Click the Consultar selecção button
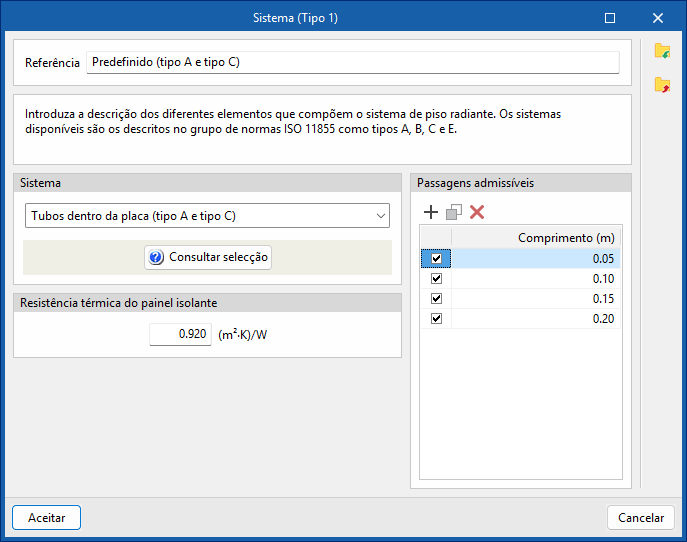This screenshot has width=687, height=542. [x=208, y=257]
